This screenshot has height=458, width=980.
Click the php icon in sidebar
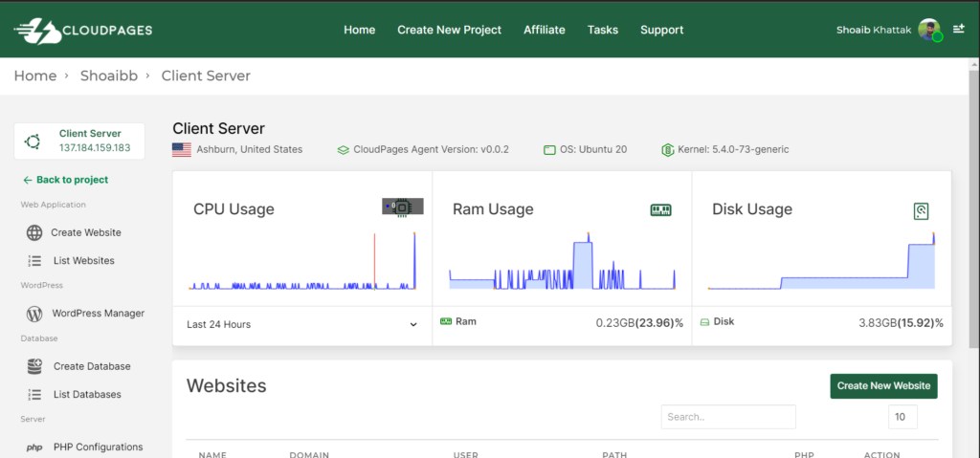[34, 448]
